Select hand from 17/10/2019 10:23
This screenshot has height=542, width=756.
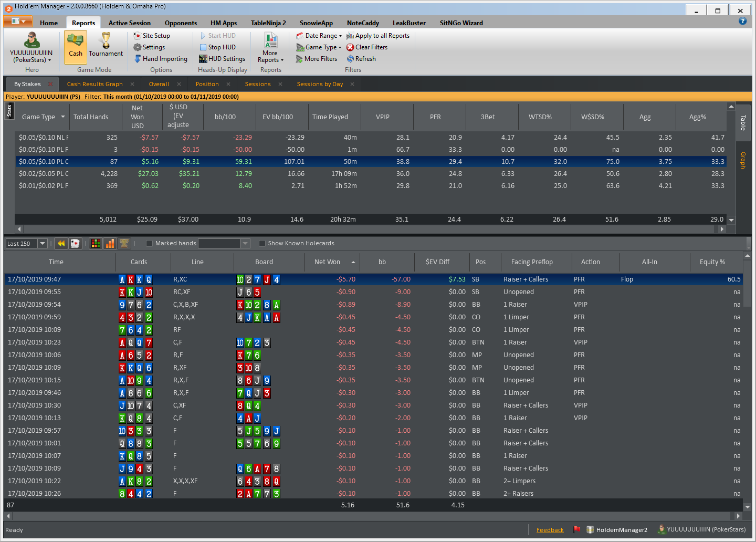tap(373, 342)
